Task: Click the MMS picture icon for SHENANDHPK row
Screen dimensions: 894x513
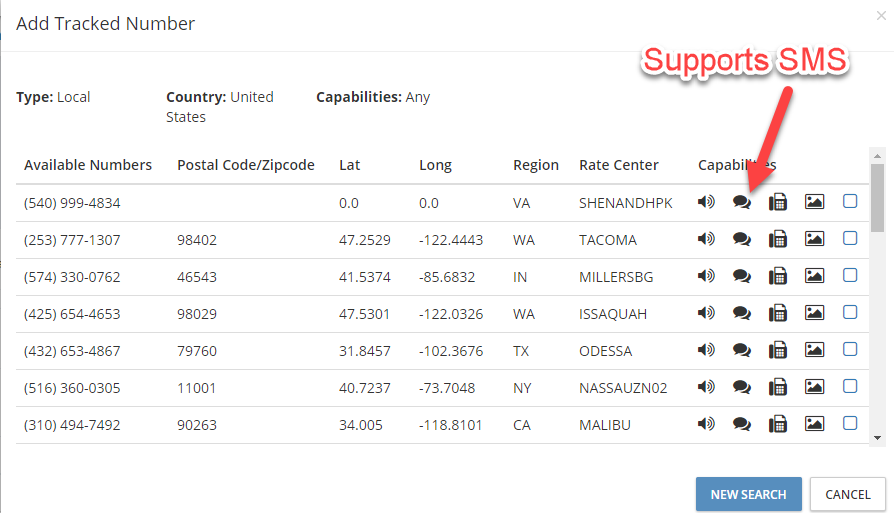Action: point(814,202)
